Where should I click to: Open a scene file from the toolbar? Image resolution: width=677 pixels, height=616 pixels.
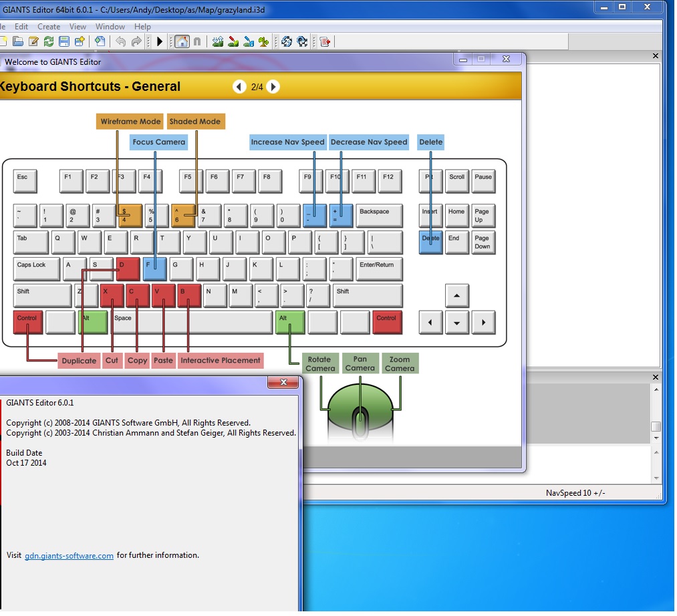(x=18, y=41)
